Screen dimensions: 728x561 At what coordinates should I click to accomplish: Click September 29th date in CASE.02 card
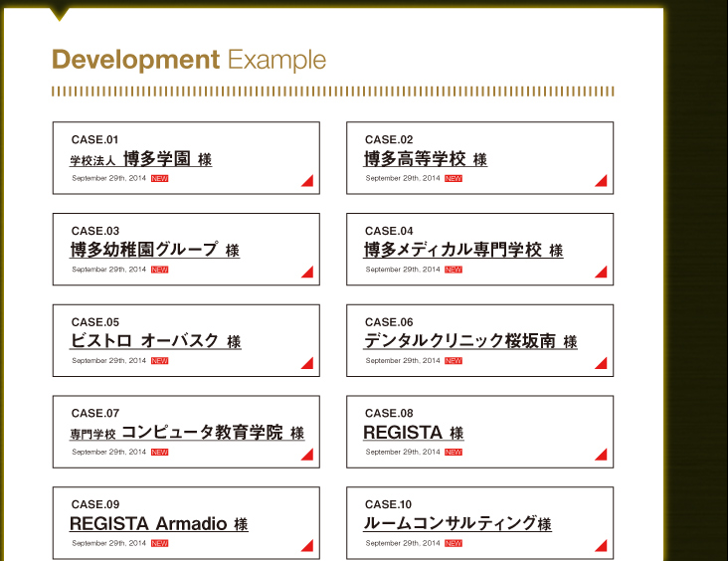[x=403, y=178]
